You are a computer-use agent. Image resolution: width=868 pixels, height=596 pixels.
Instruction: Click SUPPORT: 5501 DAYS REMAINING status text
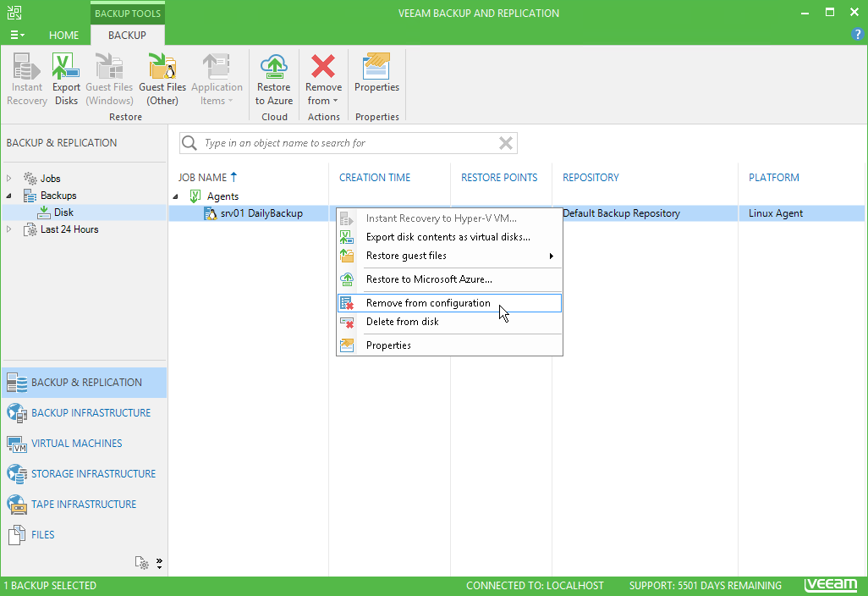[x=706, y=586]
